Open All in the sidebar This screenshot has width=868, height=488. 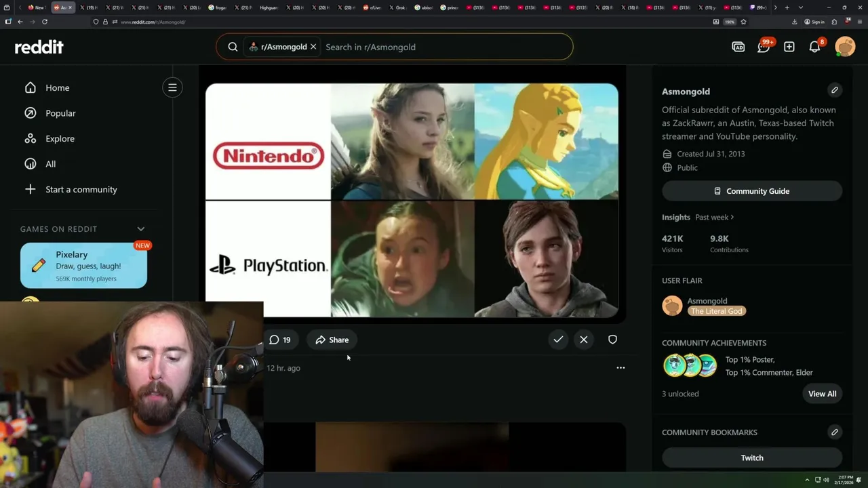41,164
